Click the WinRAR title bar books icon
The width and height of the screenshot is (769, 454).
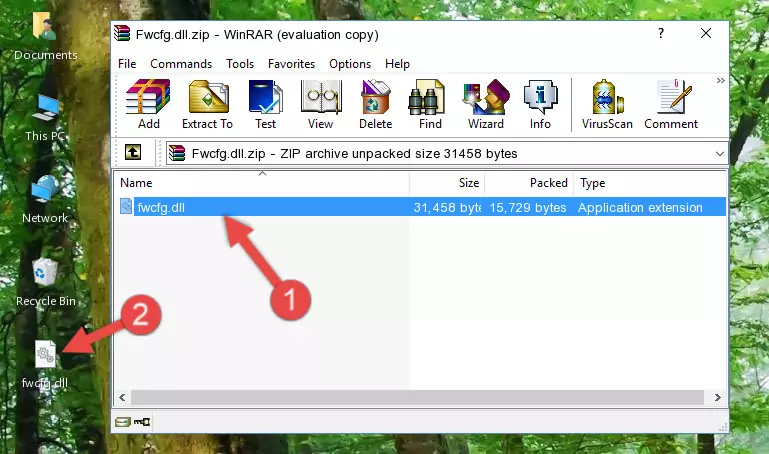[x=122, y=33]
